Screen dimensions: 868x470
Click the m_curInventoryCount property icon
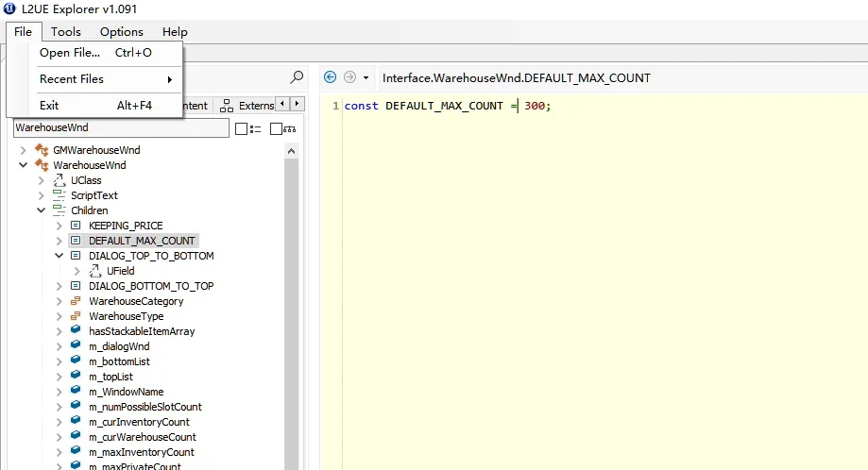point(76,421)
